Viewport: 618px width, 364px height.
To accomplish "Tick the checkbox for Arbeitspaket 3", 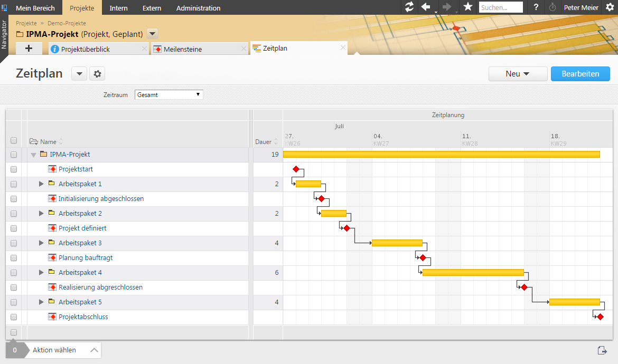I will (14, 243).
